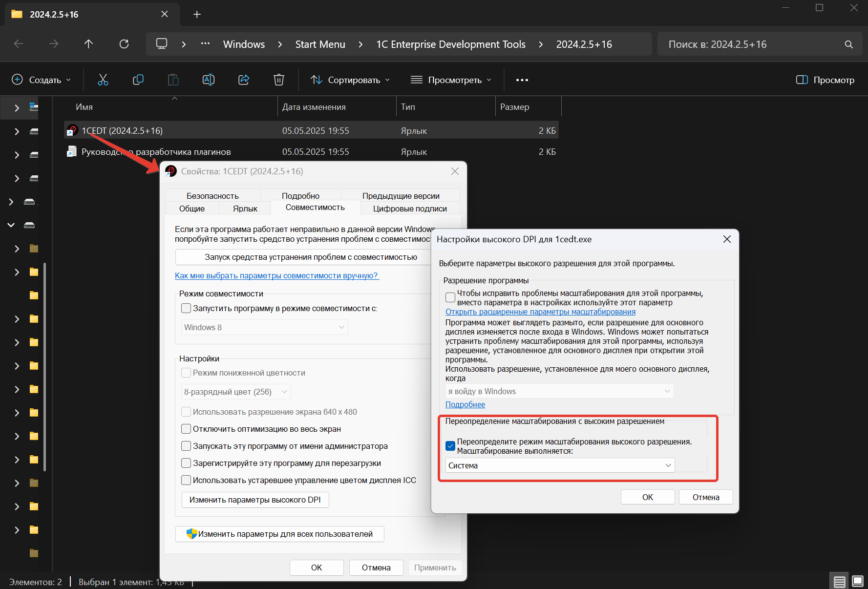
Task: Uncheck high DPI scaling override checkbox
Action: coord(450,446)
